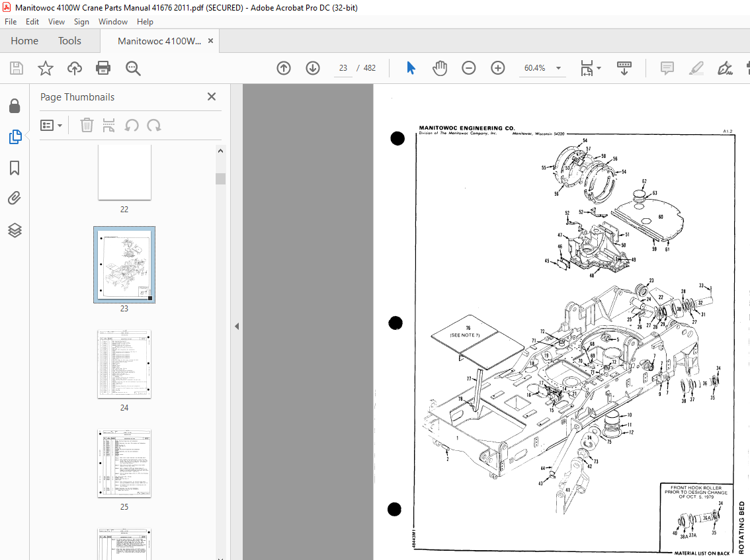Rotate page counterclockwise
Image resolution: width=750 pixels, height=560 pixels.
[x=132, y=126]
